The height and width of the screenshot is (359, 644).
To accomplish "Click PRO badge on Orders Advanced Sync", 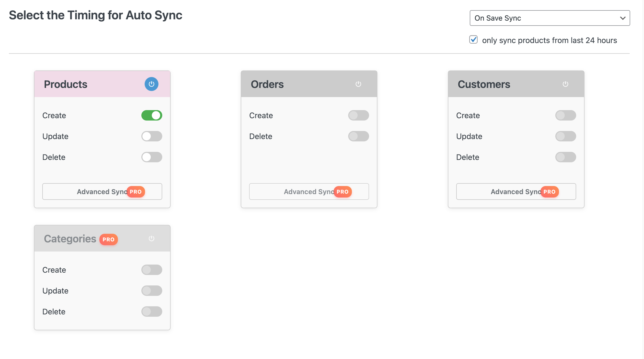I will coord(342,192).
